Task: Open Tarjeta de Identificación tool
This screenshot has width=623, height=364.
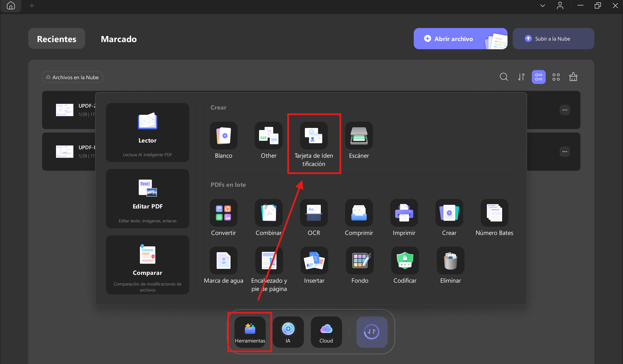Action: point(314,135)
